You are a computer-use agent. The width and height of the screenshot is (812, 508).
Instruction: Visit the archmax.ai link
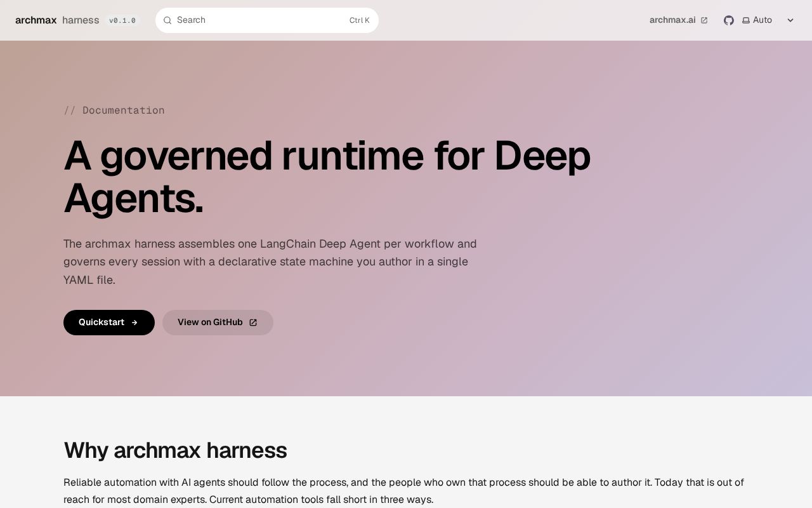coord(679,20)
